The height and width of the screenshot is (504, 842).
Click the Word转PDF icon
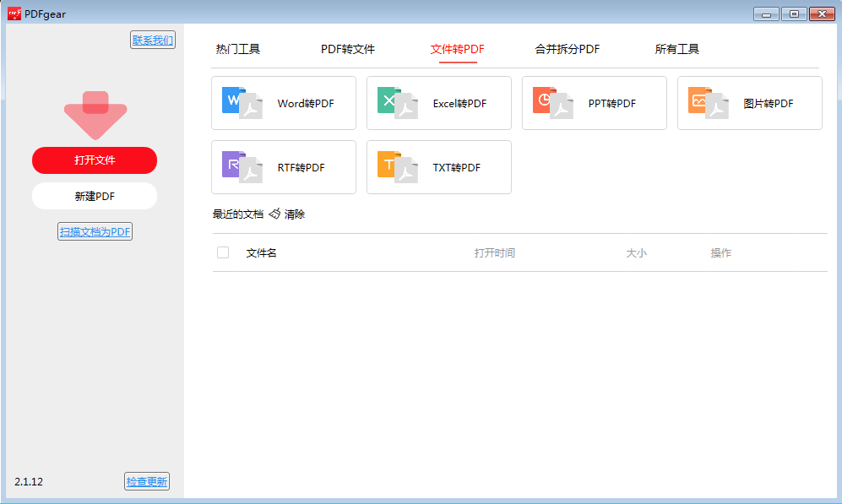pyautogui.click(x=242, y=103)
